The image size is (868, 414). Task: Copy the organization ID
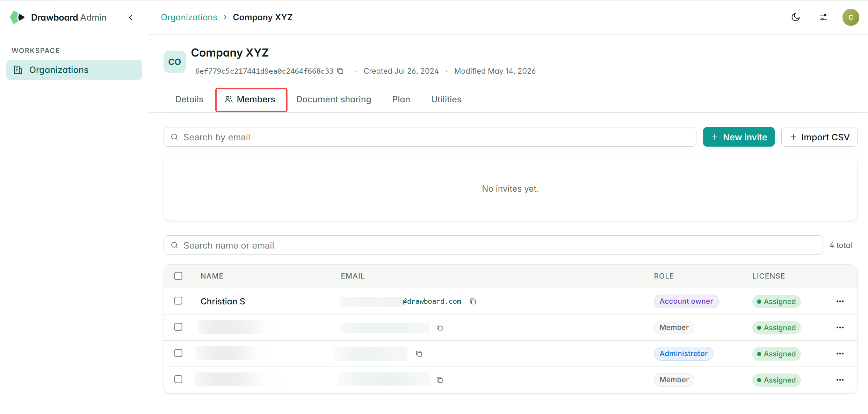tap(340, 71)
